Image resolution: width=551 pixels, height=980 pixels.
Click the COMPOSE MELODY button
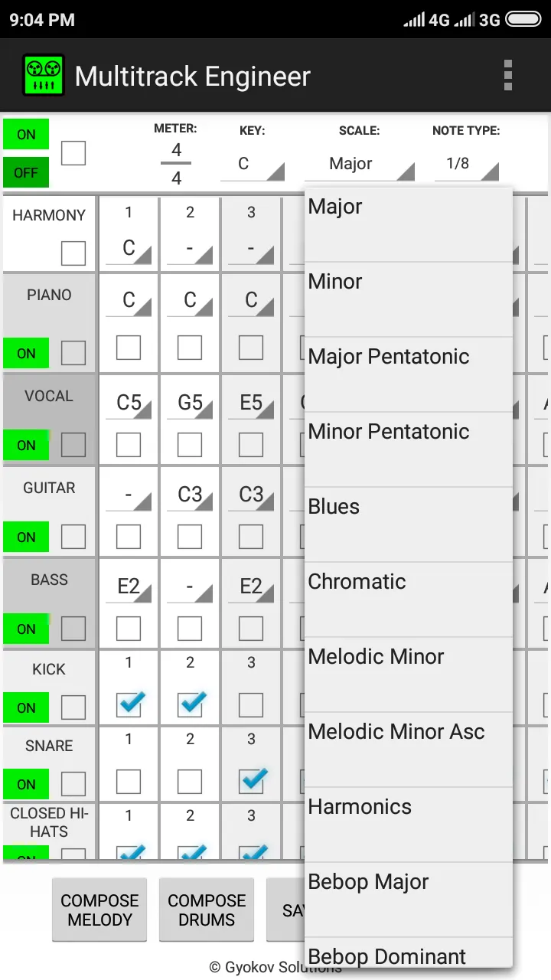(x=99, y=910)
